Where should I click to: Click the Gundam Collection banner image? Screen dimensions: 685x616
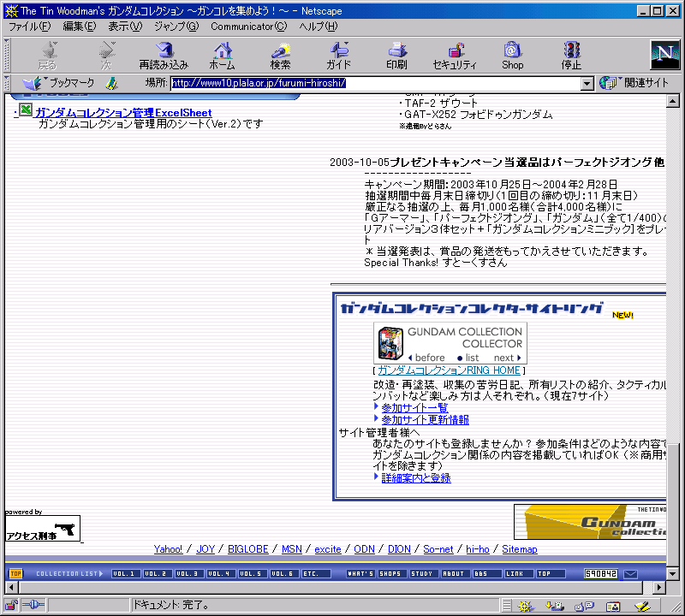coord(590,522)
